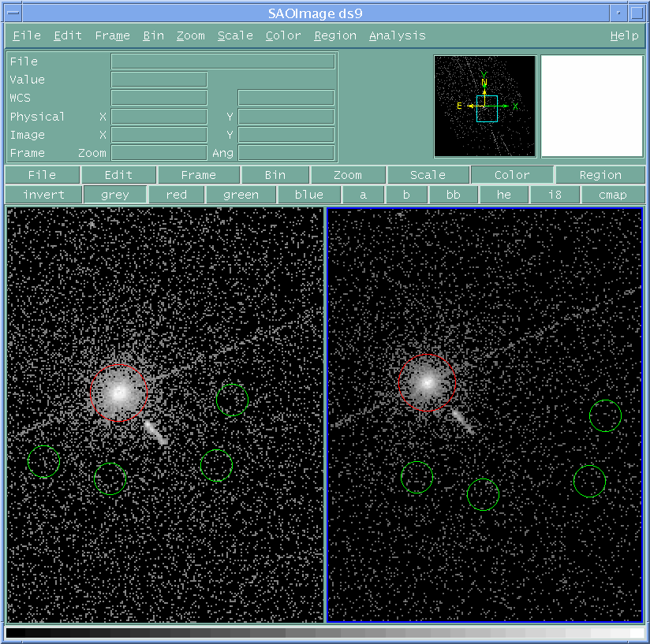Click the File name info field
The height and width of the screenshot is (644, 650).
tap(223, 61)
